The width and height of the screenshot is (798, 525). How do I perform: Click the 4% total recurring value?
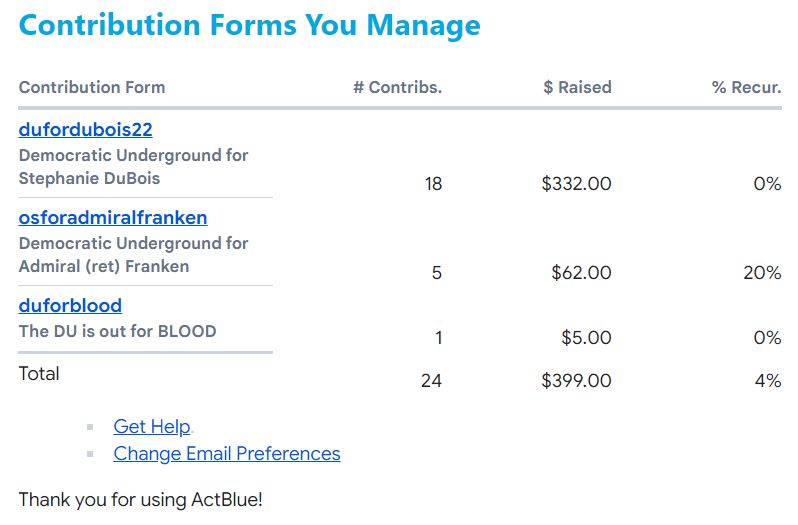click(768, 381)
